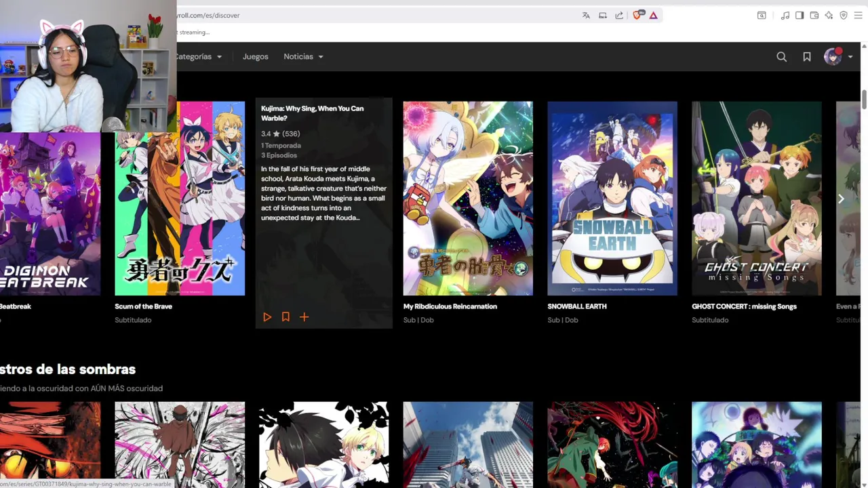
Task: Open My Ribdiculous Reincarnation poster
Action: [x=468, y=199]
